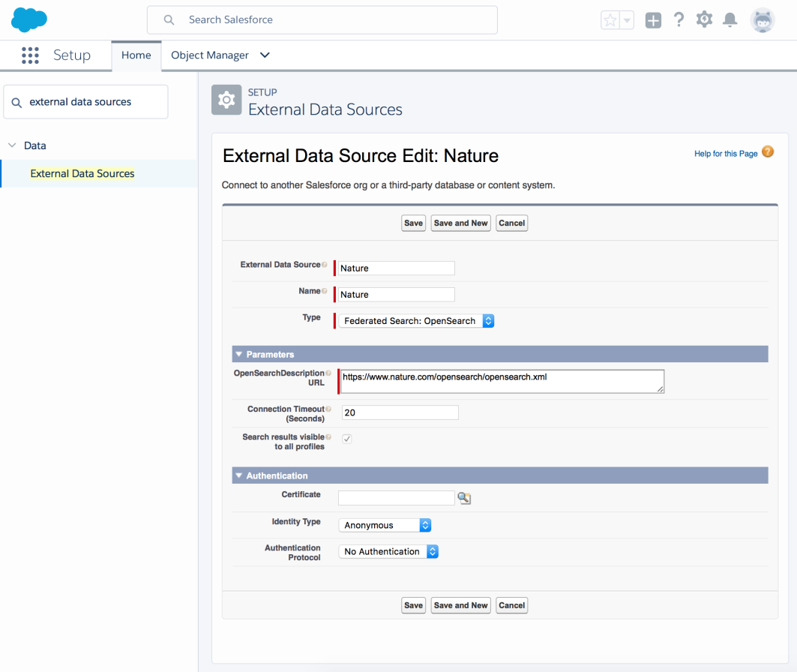Click the bottom Save button
The width and height of the screenshot is (797, 672).
pos(413,605)
